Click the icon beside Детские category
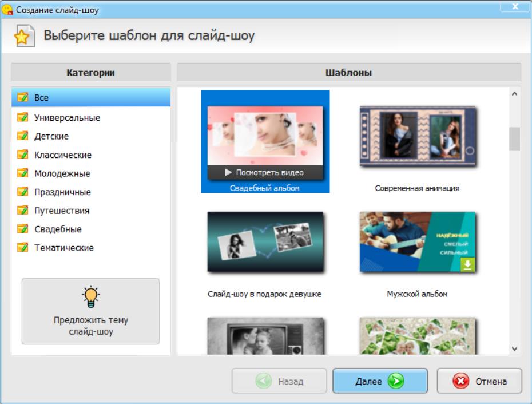Screen dimensions: 532x404 tap(22, 136)
